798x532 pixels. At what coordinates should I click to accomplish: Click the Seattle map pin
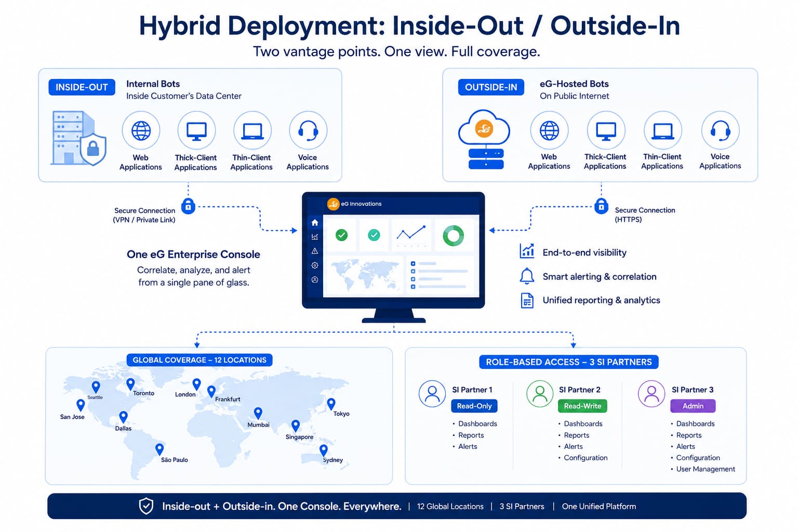(96, 387)
